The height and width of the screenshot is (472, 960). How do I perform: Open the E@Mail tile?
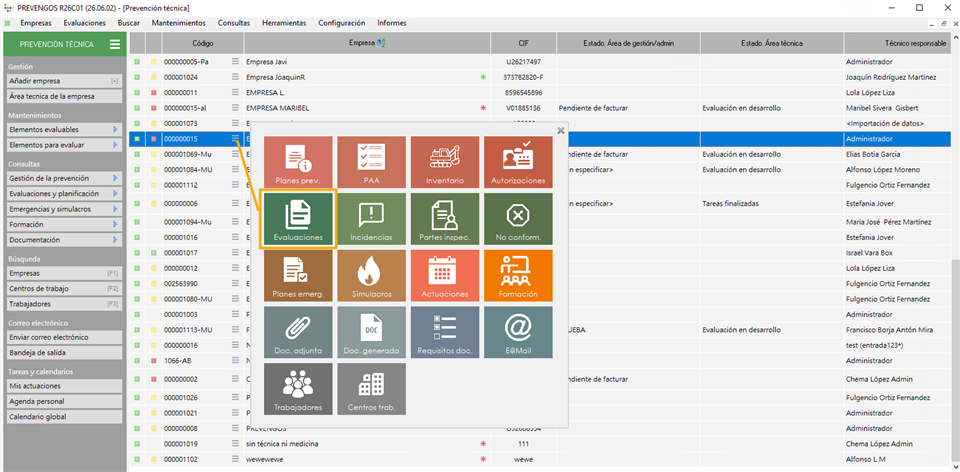tap(518, 332)
